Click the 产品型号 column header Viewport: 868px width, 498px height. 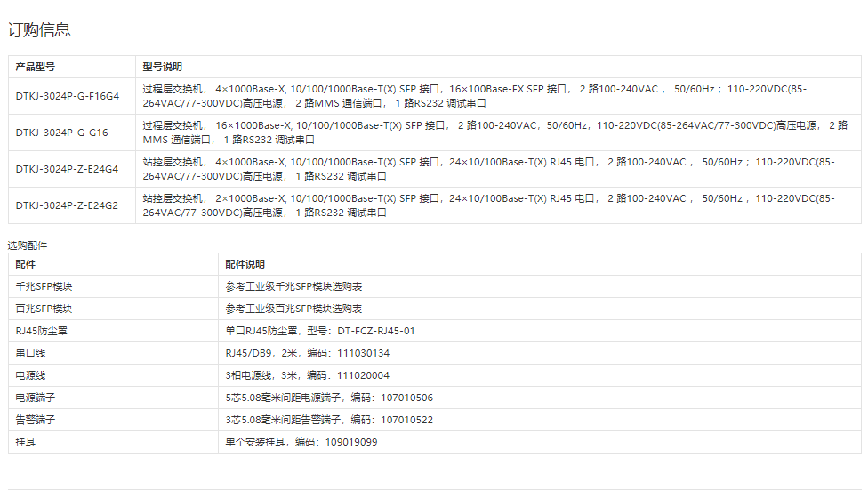pyautogui.click(x=36, y=67)
